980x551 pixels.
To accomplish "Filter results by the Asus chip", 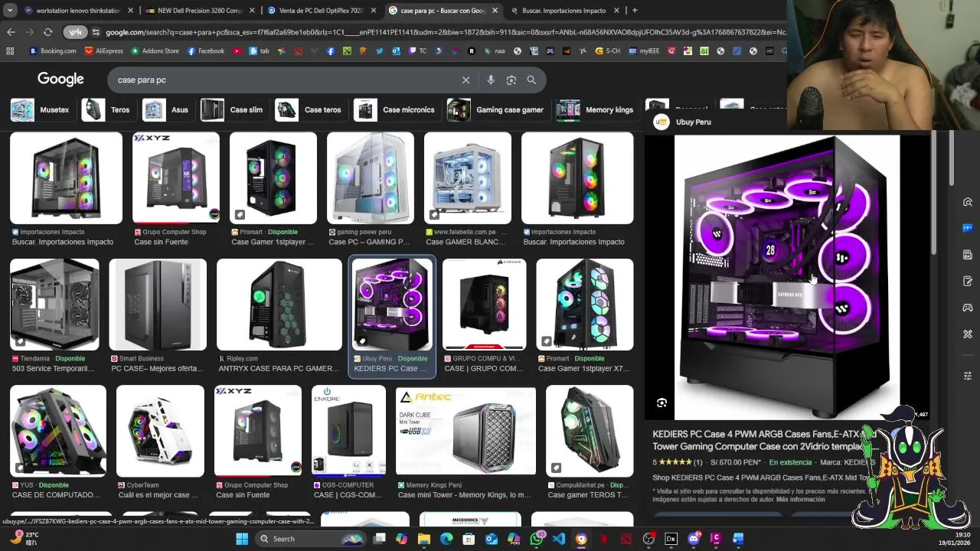I will (x=166, y=109).
